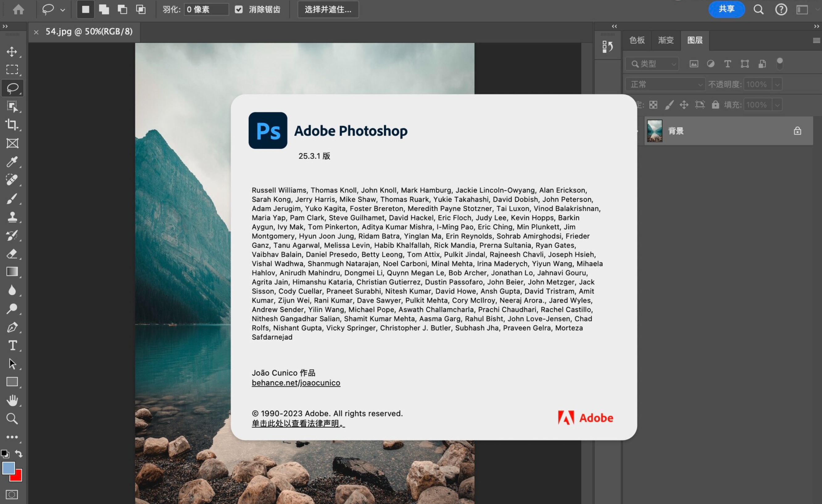This screenshot has height=504, width=822.
Task: Toggle pixel layer filter icon
Action: point(694,64)
